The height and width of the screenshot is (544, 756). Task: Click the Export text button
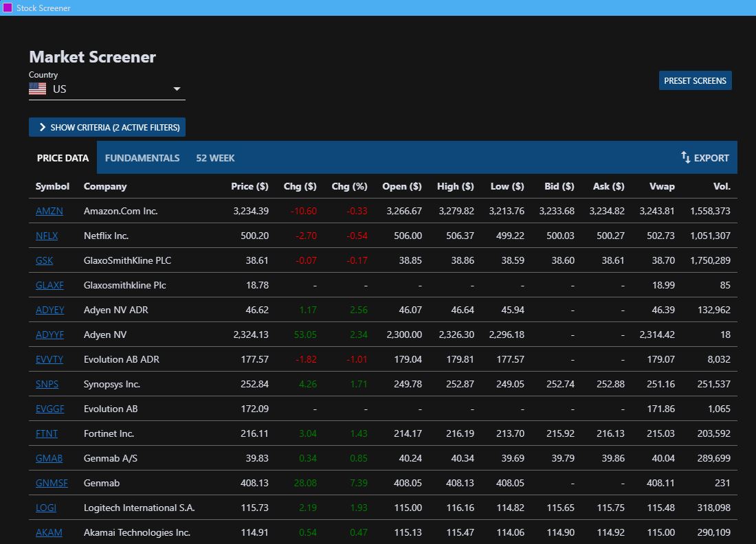[711, 158]
